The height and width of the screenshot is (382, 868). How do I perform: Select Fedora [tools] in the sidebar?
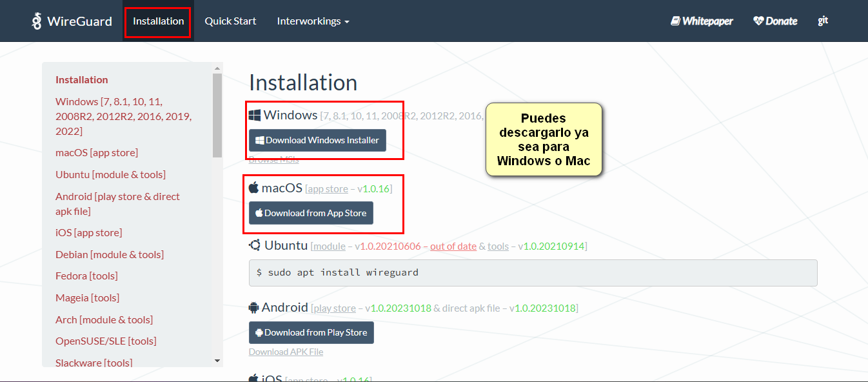click(x=86, y=276)
